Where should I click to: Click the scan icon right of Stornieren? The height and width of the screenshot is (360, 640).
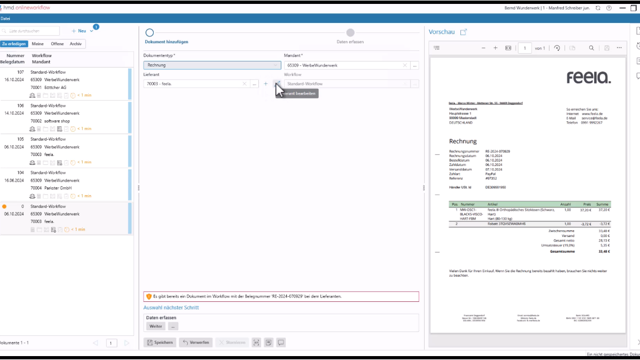256,342
